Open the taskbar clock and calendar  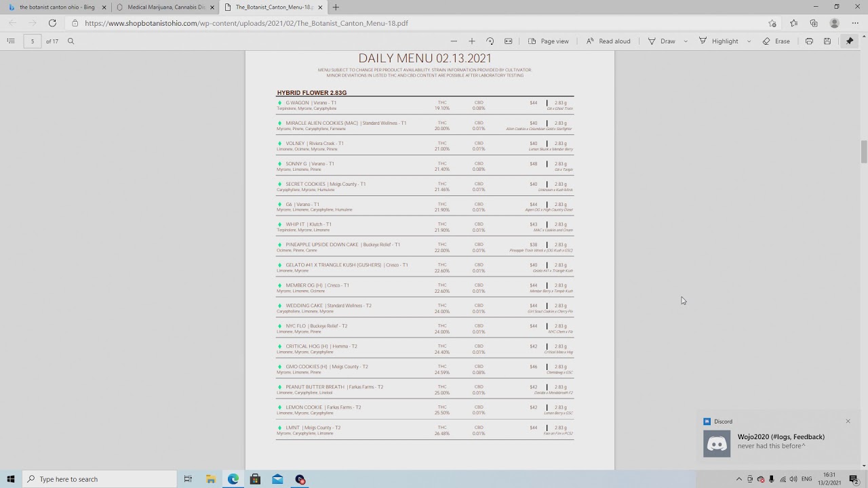click(830, 479)
